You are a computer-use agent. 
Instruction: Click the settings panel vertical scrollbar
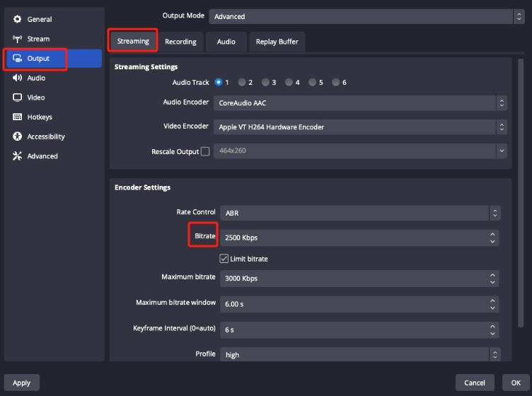click(521, 193)
